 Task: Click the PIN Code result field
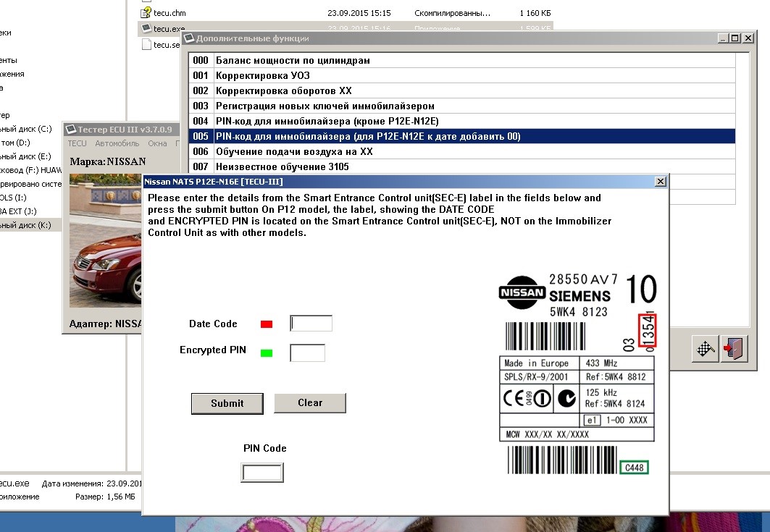point(261,473)
